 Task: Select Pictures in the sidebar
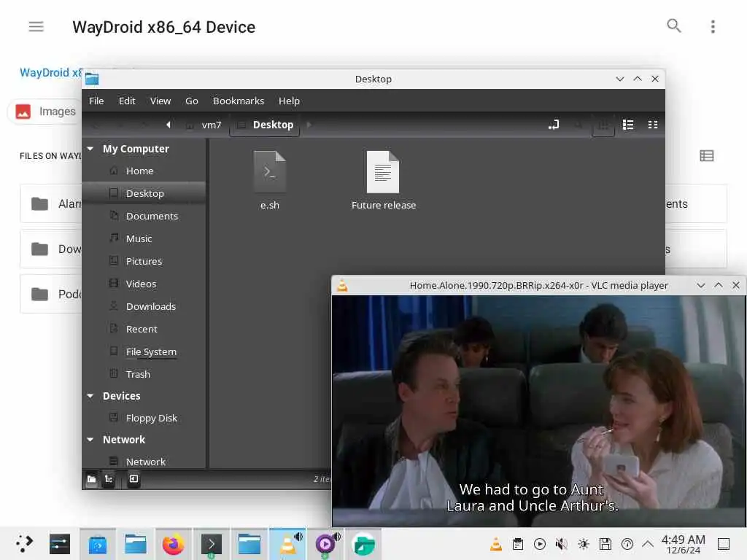[145, 262]
